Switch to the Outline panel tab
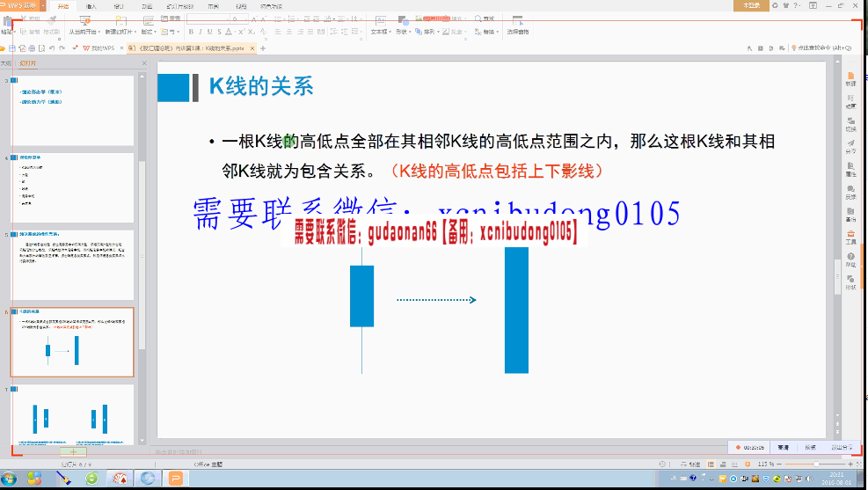 [x=5, y=63]
